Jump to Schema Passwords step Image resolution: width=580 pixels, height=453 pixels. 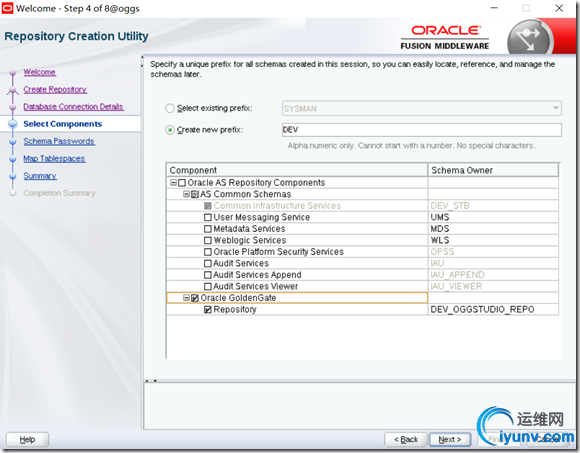click(x=59, y=141)
